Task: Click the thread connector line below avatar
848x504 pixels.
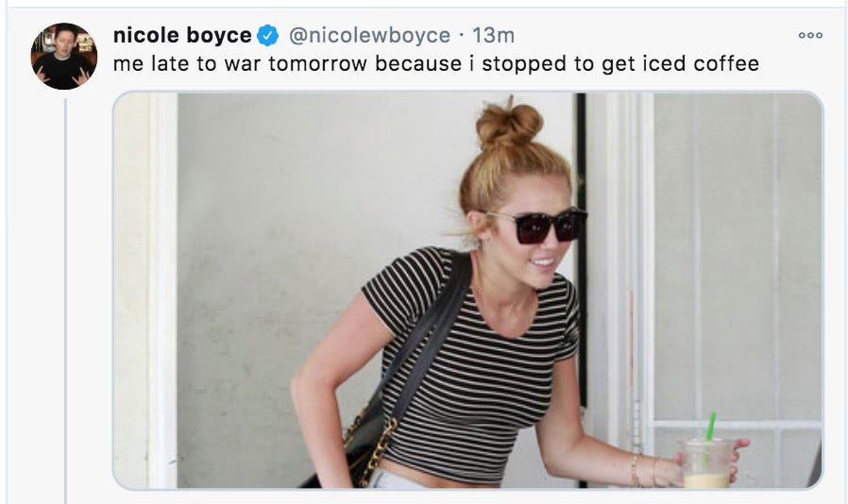Action: 65,301
